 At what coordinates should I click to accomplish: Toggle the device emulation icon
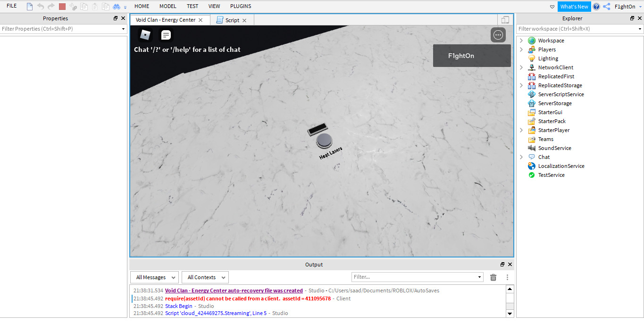pyautogui.click(x=505, y=20)
